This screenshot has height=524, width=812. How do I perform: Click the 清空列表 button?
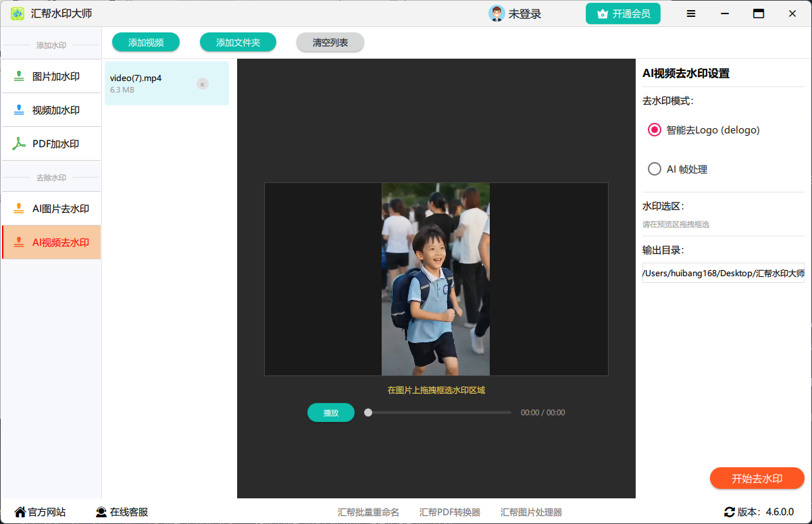coord(330,43)
